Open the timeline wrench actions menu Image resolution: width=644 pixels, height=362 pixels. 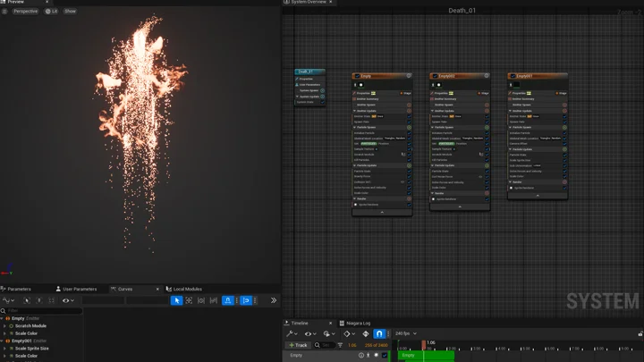coord(292,333)
